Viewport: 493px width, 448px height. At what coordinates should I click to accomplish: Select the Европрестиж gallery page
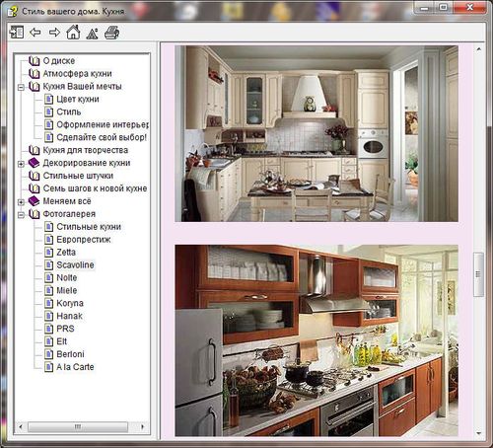pos(84,240)
